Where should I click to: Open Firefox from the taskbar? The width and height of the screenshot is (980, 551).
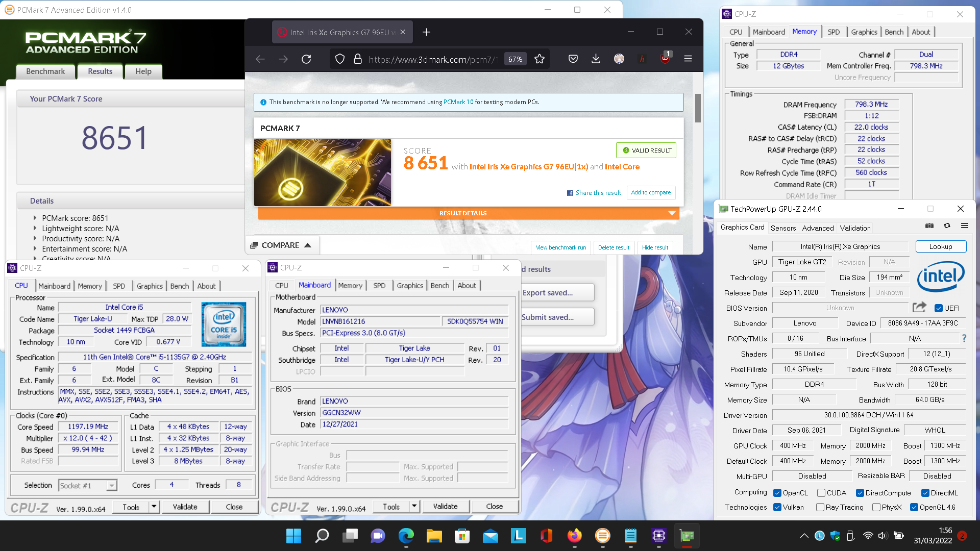coord(575,536)
